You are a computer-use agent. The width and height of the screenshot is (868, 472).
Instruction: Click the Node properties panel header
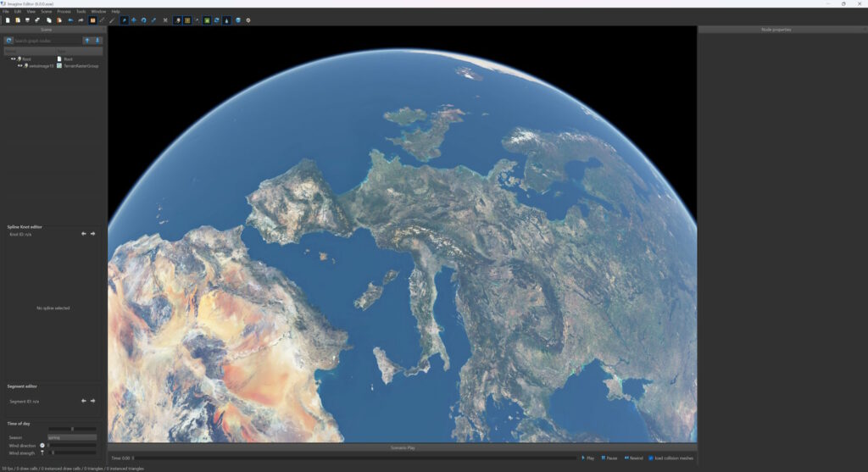(x=776, y=30)
